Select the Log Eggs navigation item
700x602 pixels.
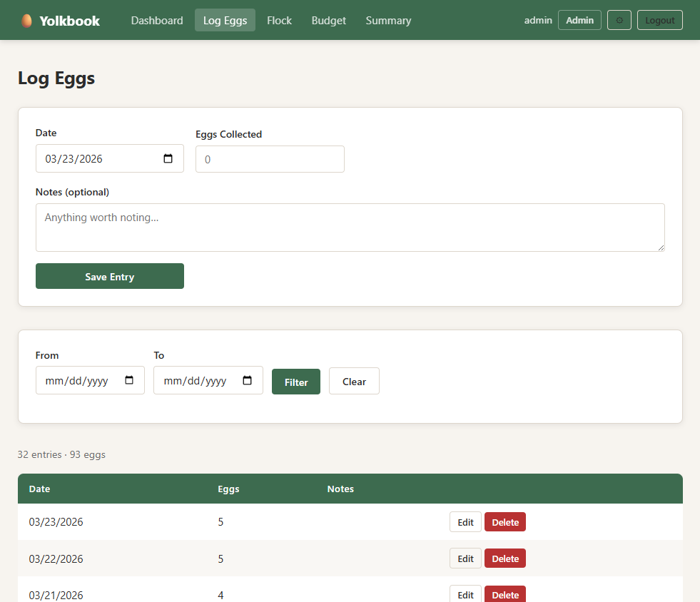225,20
